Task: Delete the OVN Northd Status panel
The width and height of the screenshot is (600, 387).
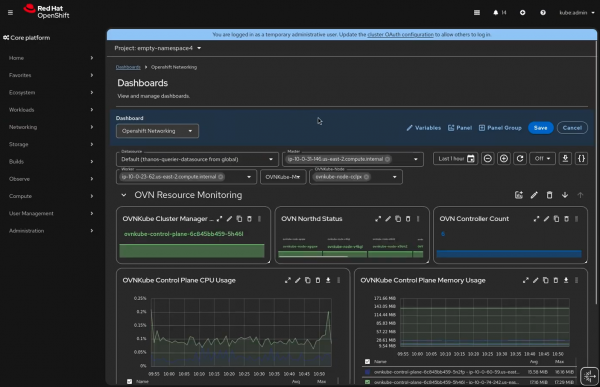Action: click(408, 219)
